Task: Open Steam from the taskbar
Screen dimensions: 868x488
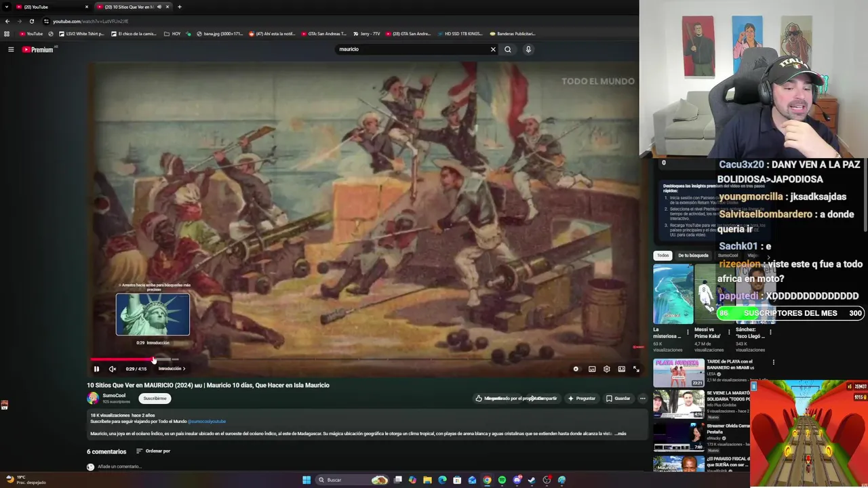Action: [x=532, y=480]
